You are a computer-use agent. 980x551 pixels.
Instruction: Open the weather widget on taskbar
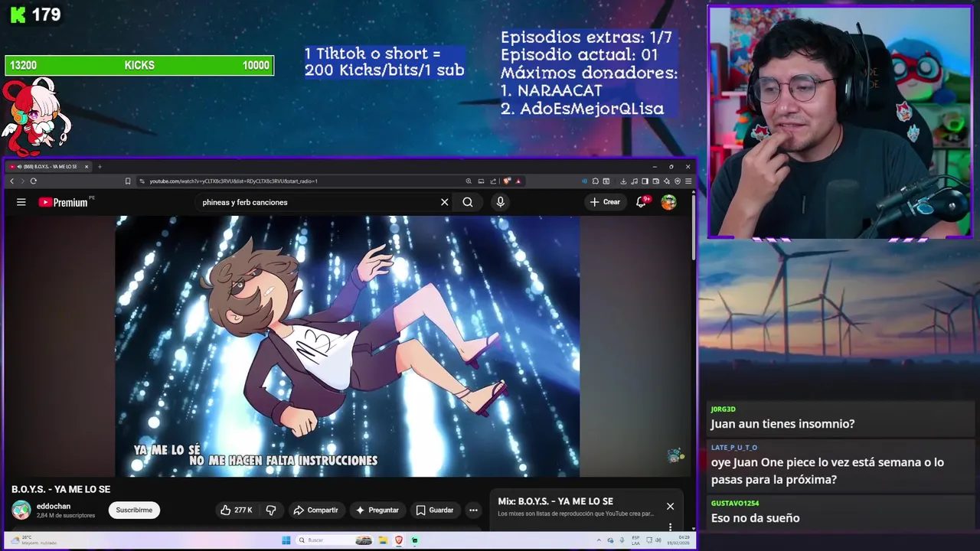pyautogui.click(x=34, y=540)
